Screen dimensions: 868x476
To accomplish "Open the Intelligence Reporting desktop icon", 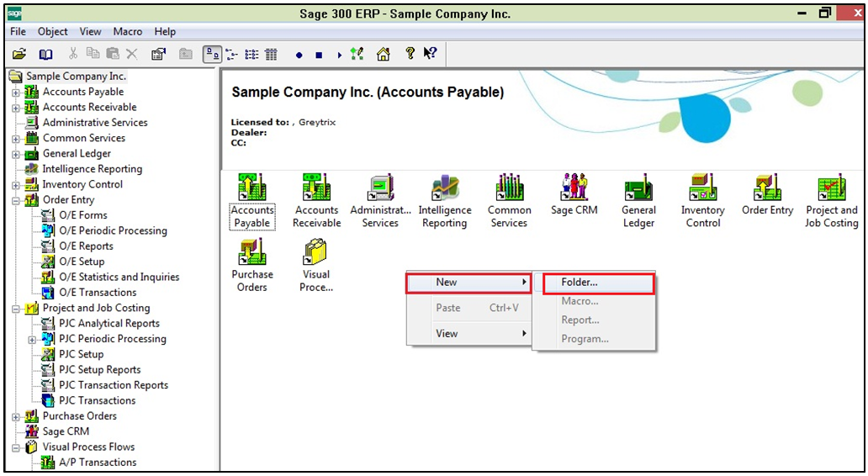I will click(445, 202).
